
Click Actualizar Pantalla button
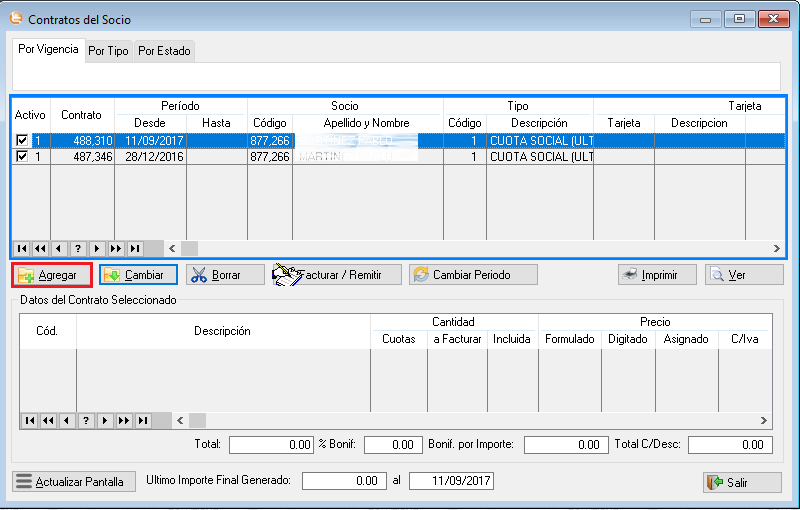coord(73,482)
